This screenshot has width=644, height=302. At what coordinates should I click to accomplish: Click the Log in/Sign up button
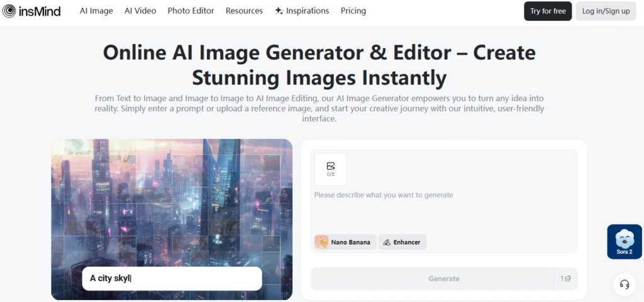(x=606, y=11)
